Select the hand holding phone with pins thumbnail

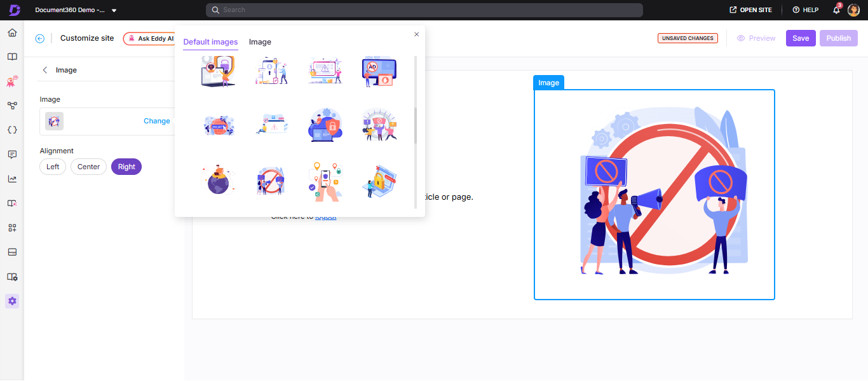point(325,181)
